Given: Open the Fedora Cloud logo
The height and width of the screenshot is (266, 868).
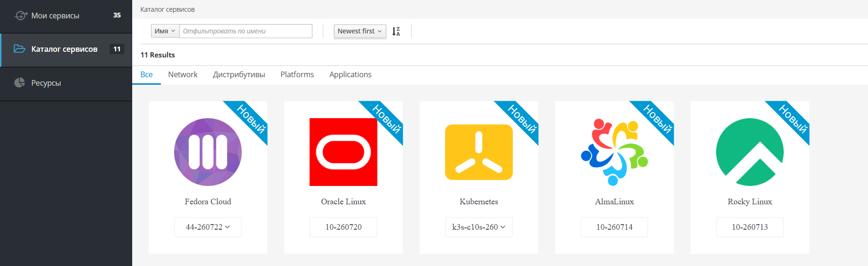Looking at the screenshot, I should click(x=208, y=152).
